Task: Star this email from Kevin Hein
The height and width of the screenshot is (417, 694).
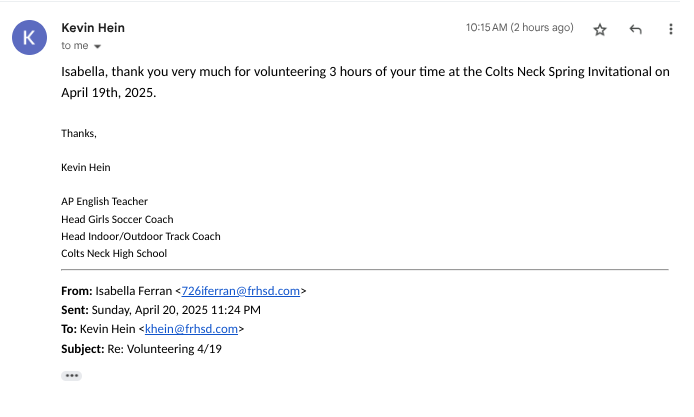Action: tap(600, 30)
